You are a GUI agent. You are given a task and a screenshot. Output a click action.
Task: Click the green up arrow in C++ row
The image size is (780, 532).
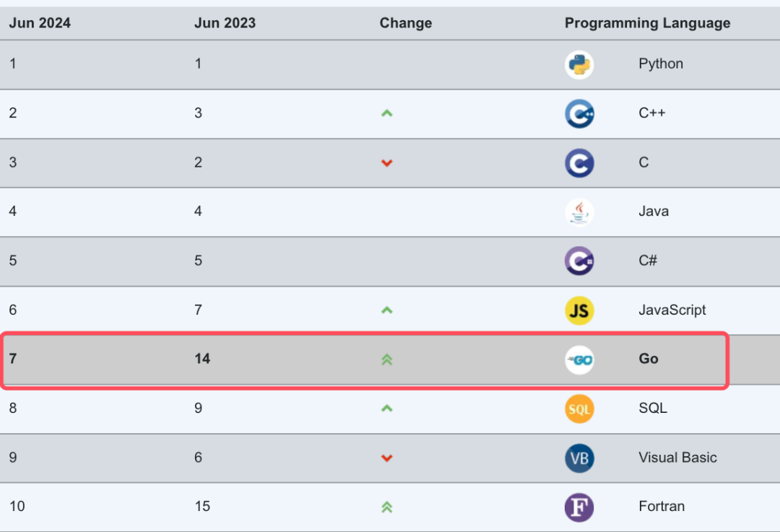[x=386, y=113]
